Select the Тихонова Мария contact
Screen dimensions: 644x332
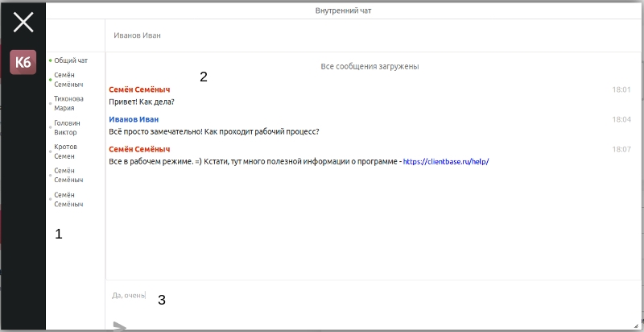tap(68, 103)
